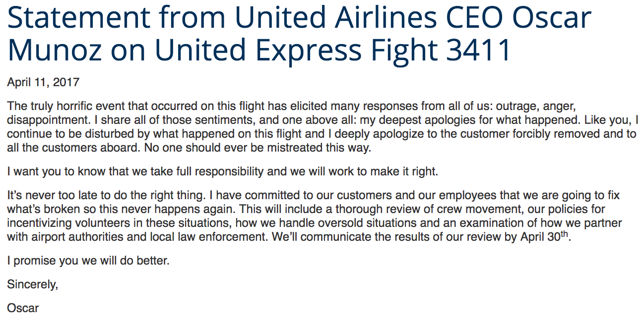Screen dimensions: 644x323
Task: Click the "Sincerely," closing line
Action: tap(32, 284)
